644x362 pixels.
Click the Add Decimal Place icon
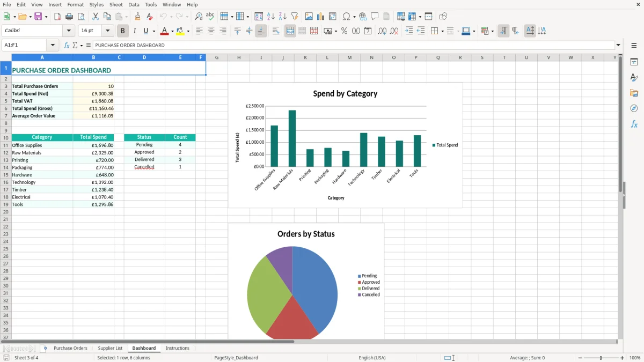coord(382,31)
